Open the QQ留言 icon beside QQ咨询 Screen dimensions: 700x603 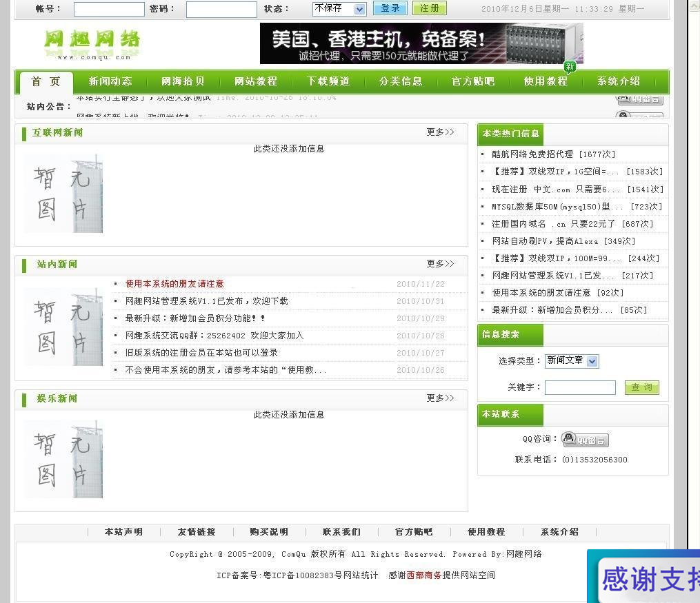pyautogui.click(x=585, y=440)
